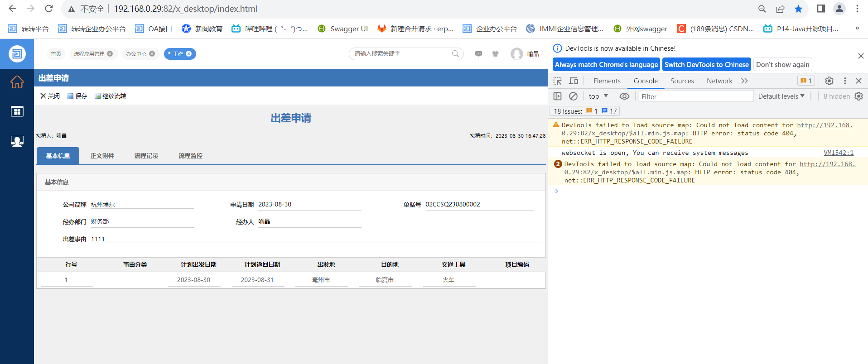The height and width of the screenshot is (364, 868).
Task: Toggle the live expression eye icon
Action: click(x=624, y=96)
